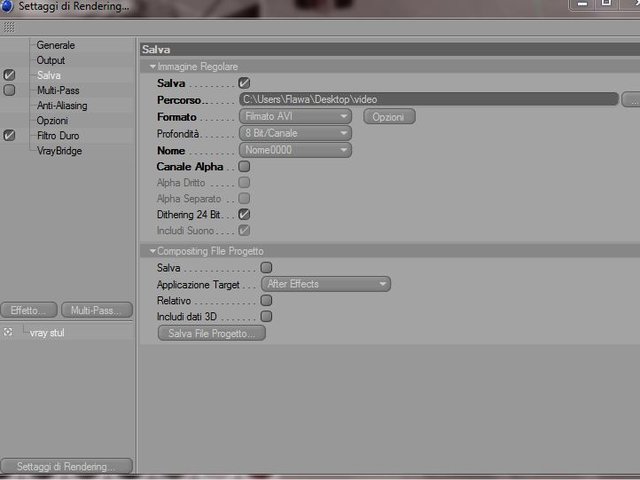Enable the Relativo checkbox
640x480 pixels.
266,300
